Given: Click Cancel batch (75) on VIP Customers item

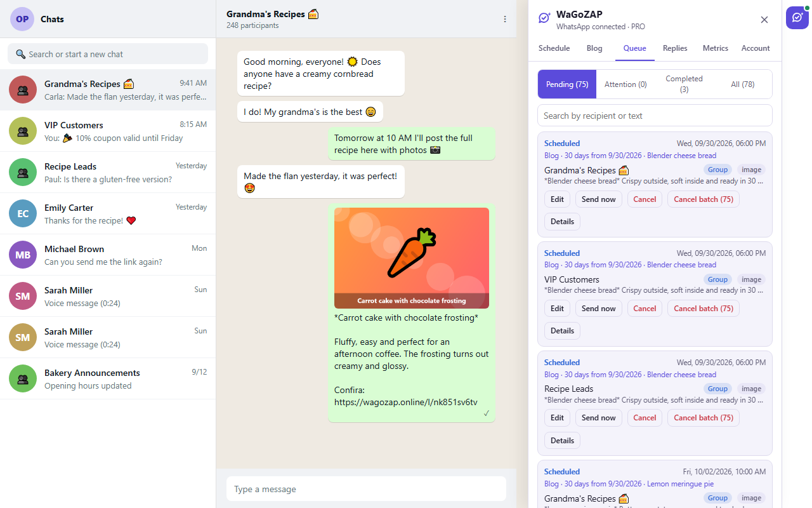Looking at the screenshot, I should 703,309.
